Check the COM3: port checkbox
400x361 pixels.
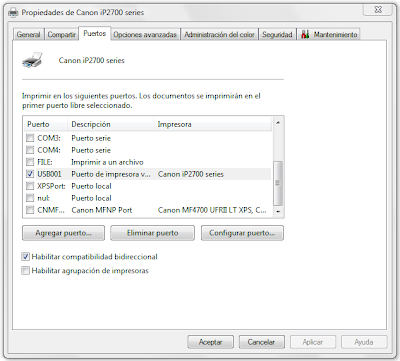[x=30, y=138]
